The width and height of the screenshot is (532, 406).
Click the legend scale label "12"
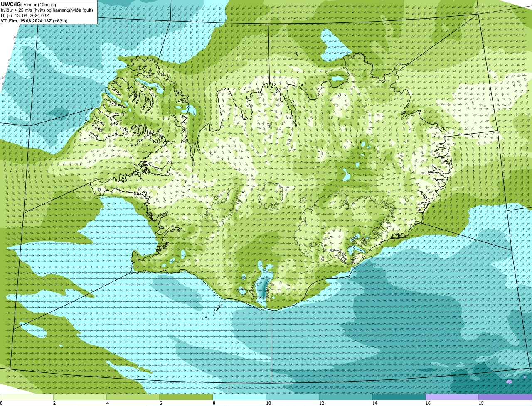tap(322, 403)
